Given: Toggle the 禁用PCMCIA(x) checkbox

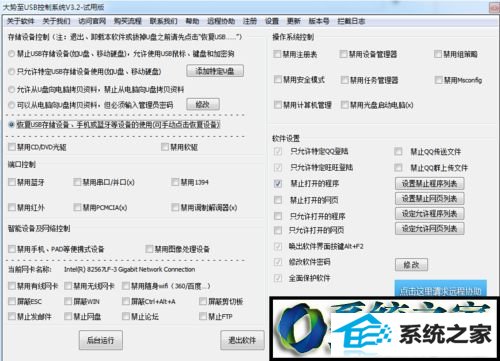Looking at the screenshot, I should point(77,207).
